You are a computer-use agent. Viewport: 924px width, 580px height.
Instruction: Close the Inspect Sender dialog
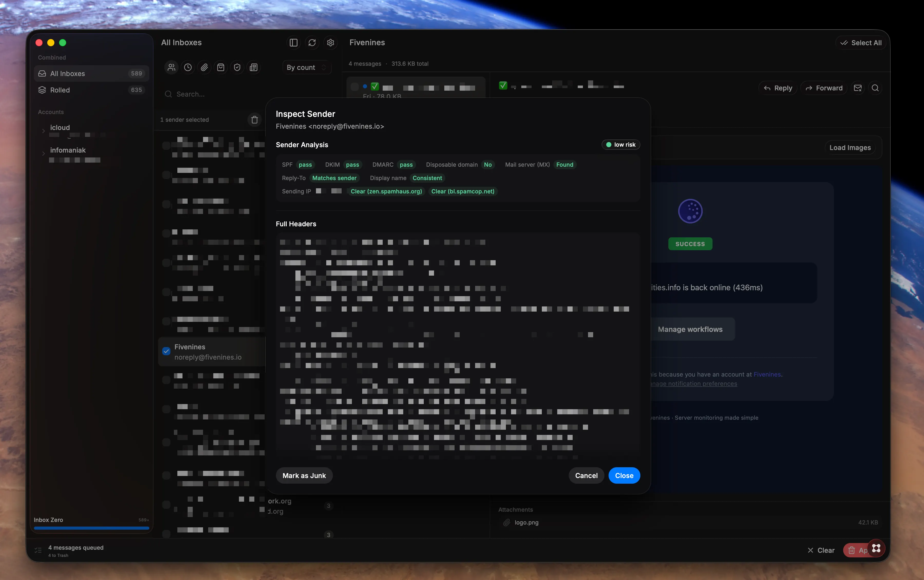pos(624,476)
